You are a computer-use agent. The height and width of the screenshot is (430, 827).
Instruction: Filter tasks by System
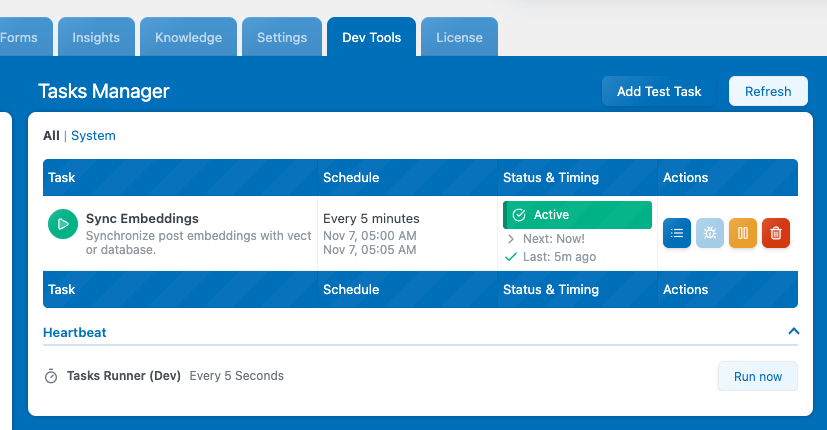[93, 136]
